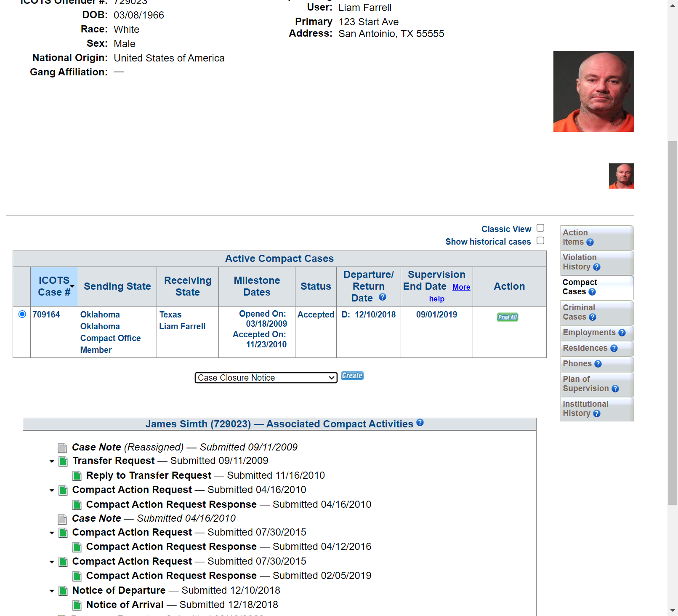Open the Case Note (Reassigned) document icon
Screen dimensions: 678x616
62,448
